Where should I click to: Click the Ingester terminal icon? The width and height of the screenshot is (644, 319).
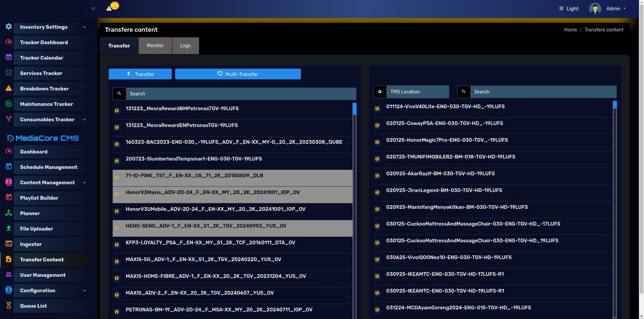pyautogui.click(x=8, y=244)
